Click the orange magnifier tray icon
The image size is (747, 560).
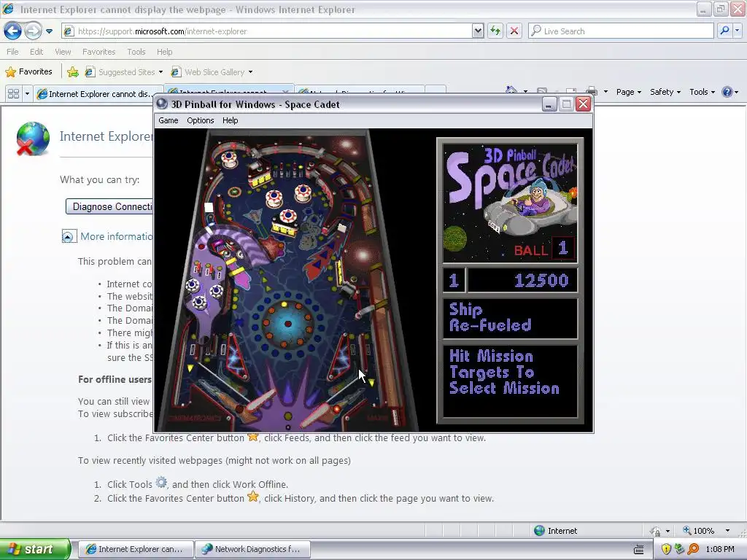click(x=693, y=549)
